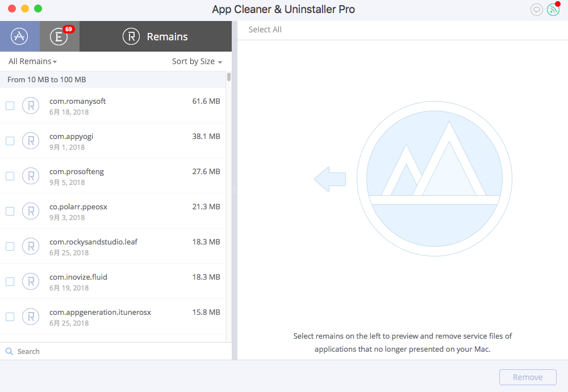Check the com.rockysandstudio.leaf checkbox
The height and width of the screenshot is (392, 568).
10,246
